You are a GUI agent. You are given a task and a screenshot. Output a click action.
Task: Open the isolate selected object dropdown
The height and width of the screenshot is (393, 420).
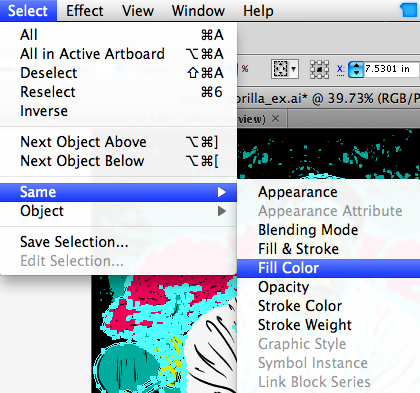pyautogui.click(x=284, y=69)
